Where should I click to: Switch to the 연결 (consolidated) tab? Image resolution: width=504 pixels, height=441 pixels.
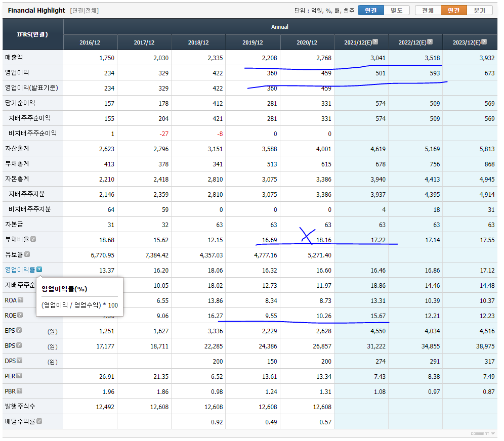pyautogui.click(x=370, y=10)
